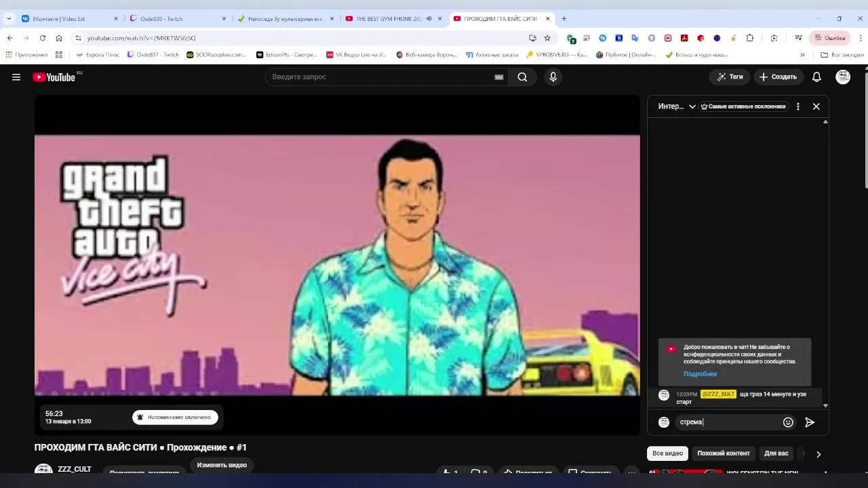Open the SOOPsooplive.com bookmark
868x488 pixels.
[x=216, y=55]
